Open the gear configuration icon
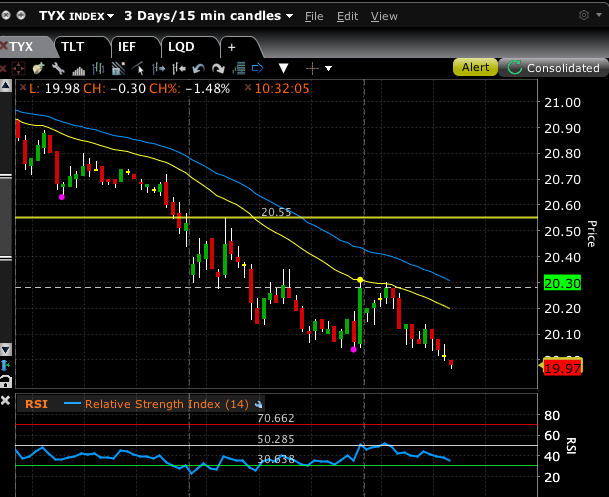609x497 pixels. point(584,15)
